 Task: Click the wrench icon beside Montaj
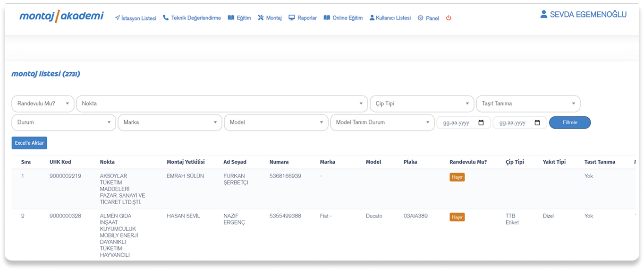261,18
